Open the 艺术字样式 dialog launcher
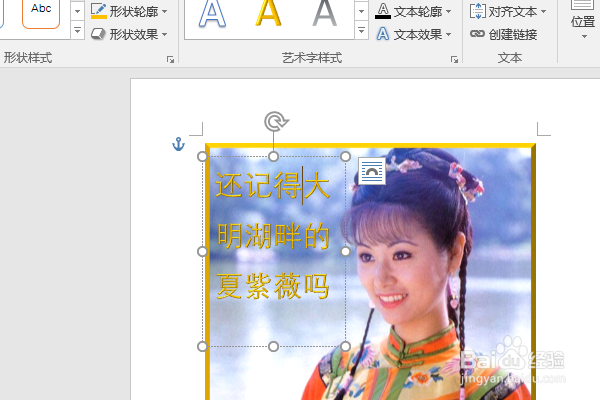The width and height of the screenshot is (600, 400). [x=454, y=59]
